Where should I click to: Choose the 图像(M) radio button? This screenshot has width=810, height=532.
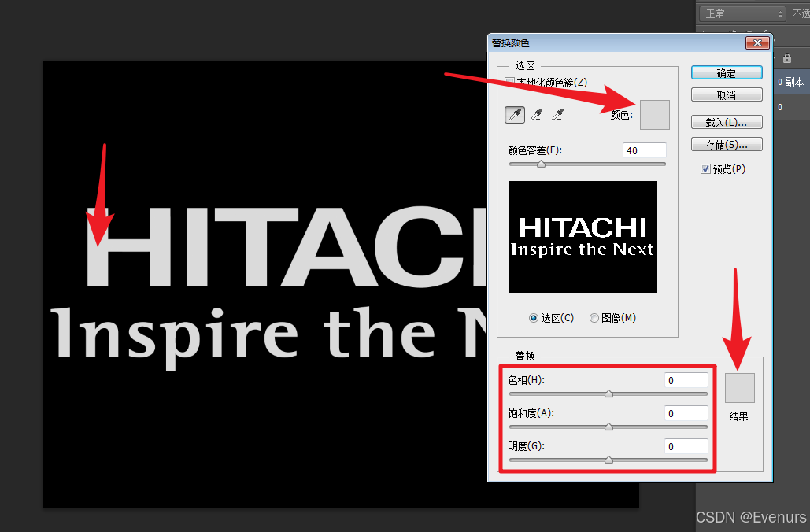point(594,318)
